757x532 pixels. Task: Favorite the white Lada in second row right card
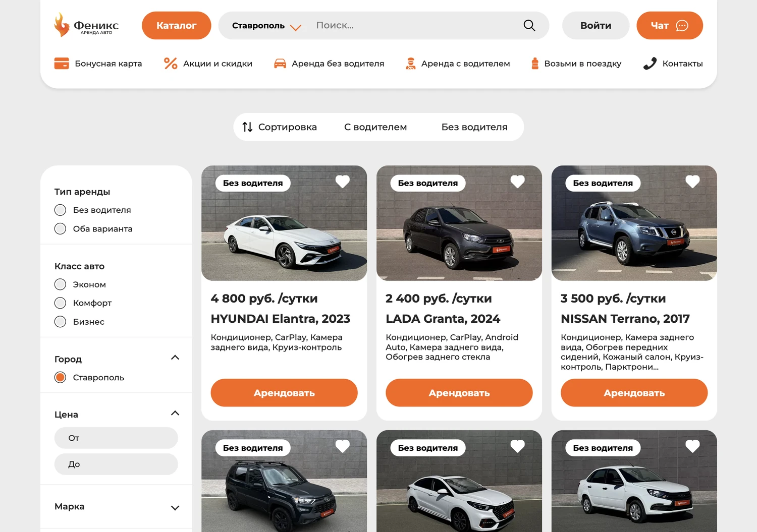[692, 446]
